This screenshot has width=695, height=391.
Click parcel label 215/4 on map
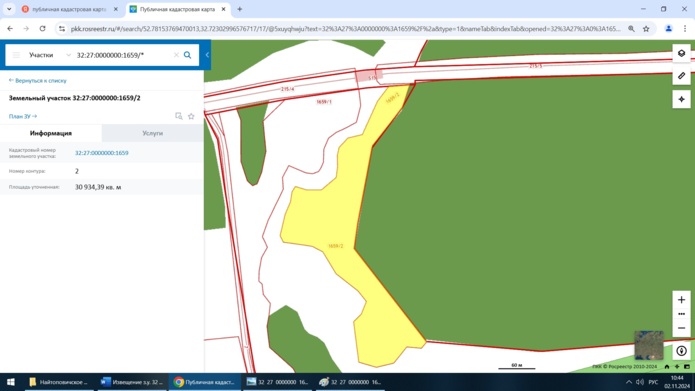(287, 89)
